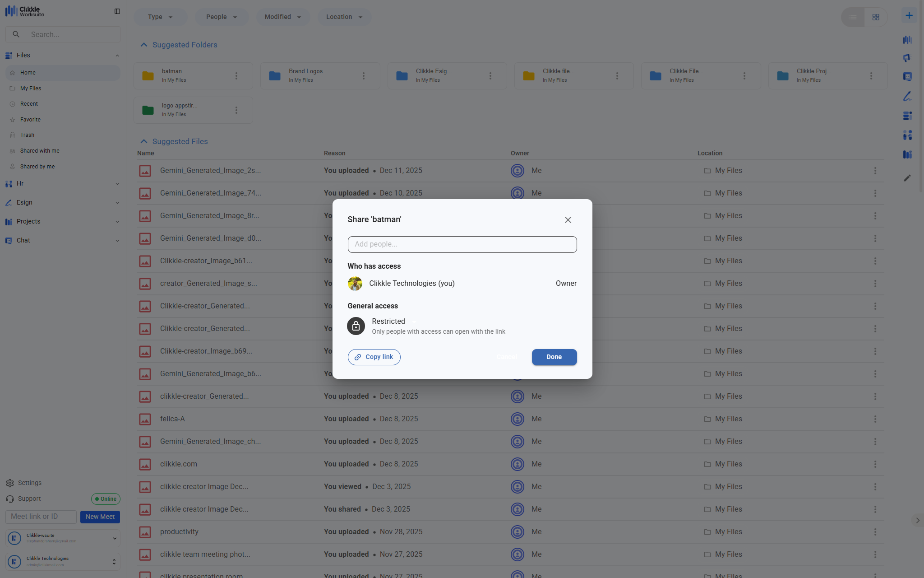
Task: Open more options for Brand Logos folder
Action: coord(363,76)
